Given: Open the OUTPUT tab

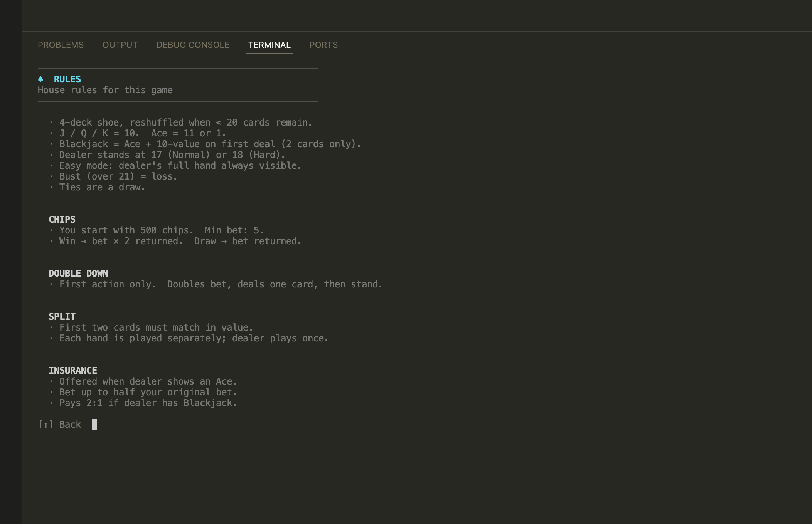Looking at the screenshot, I should [x=120, y=45].
